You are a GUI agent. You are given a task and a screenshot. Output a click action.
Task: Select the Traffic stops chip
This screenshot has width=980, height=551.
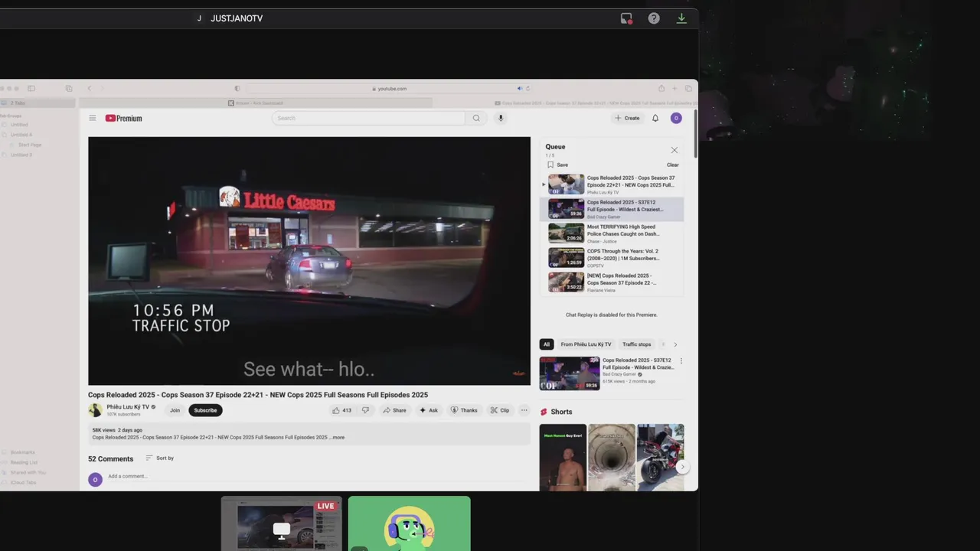[636, 344]
